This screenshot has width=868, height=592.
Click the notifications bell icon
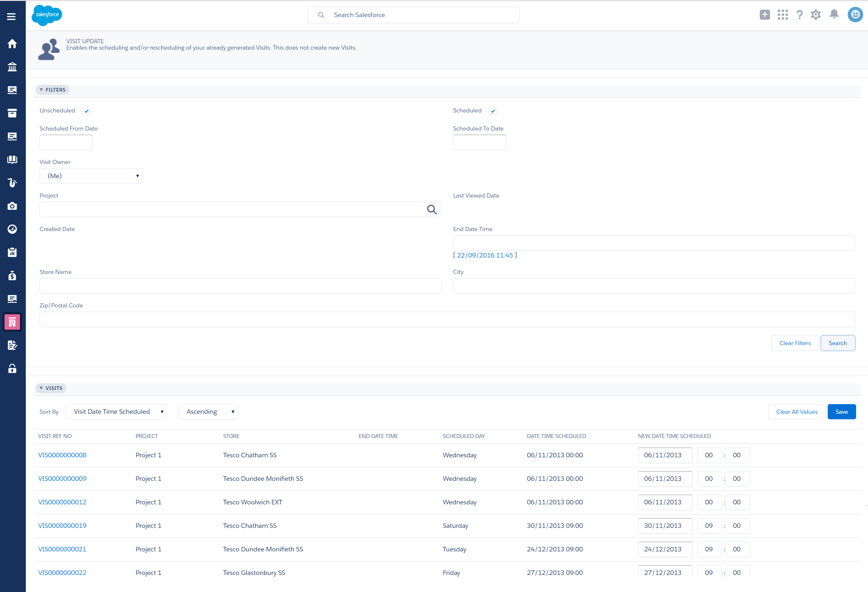click(x=834, y=15)
